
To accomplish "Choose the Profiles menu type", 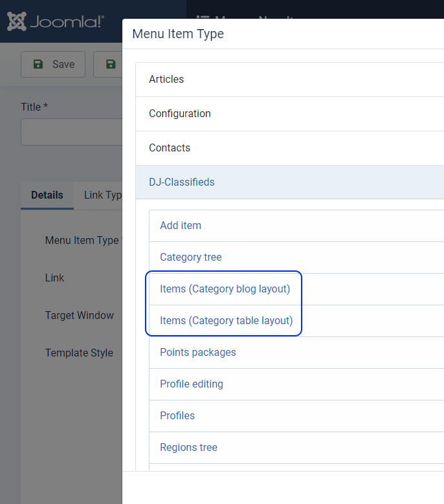I will [296, 416].
